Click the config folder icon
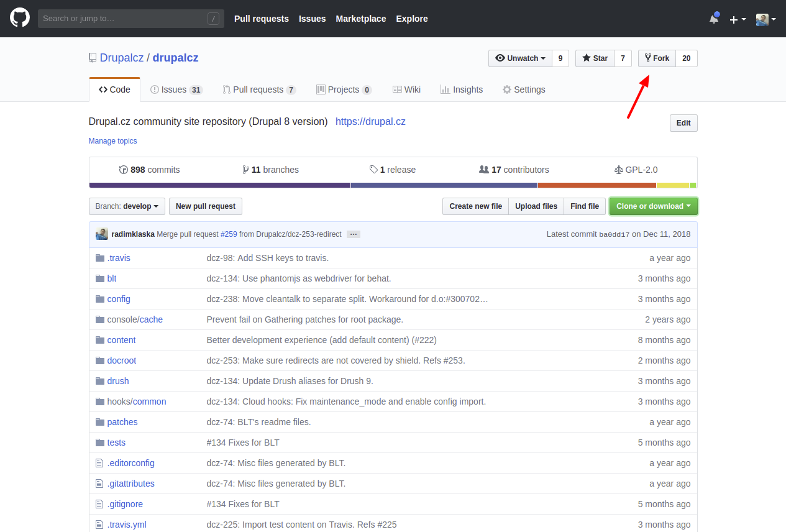The image size is (786, 532). tap(100, 299)
